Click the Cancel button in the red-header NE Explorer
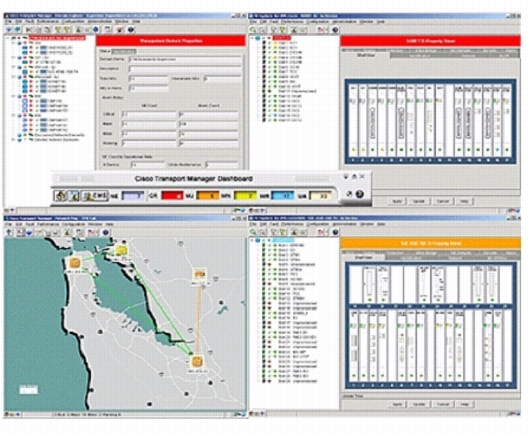The height and width of the screenshot is (436, 530). (442, 201)
